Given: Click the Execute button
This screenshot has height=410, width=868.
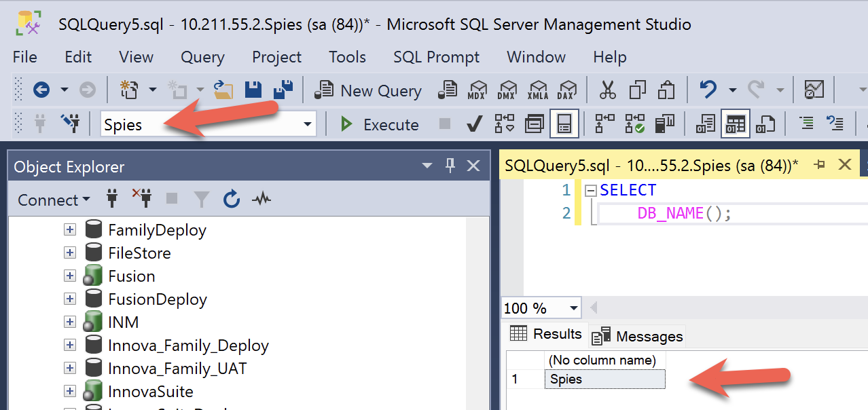Looking at the screenshot, I should point(380,124).
